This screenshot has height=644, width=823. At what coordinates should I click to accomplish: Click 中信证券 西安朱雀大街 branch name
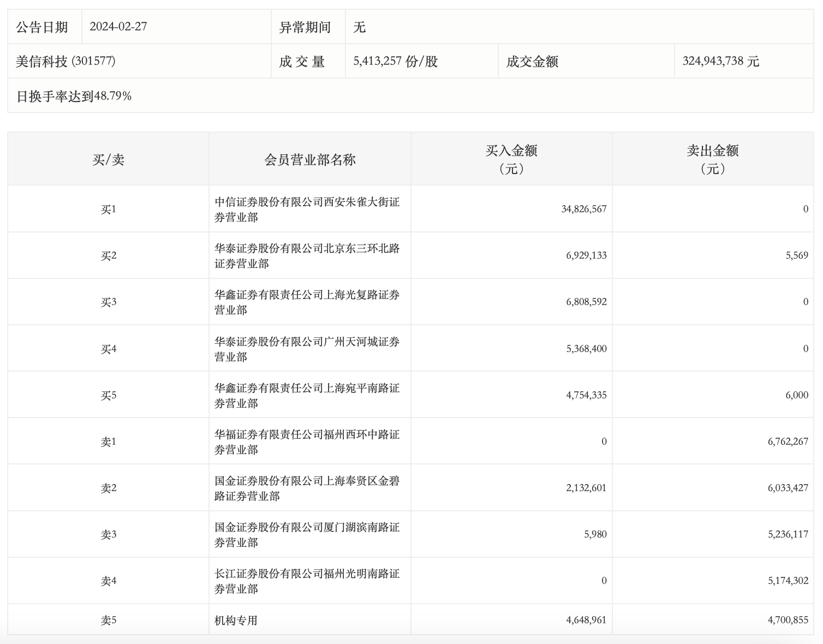coord(307,210)
